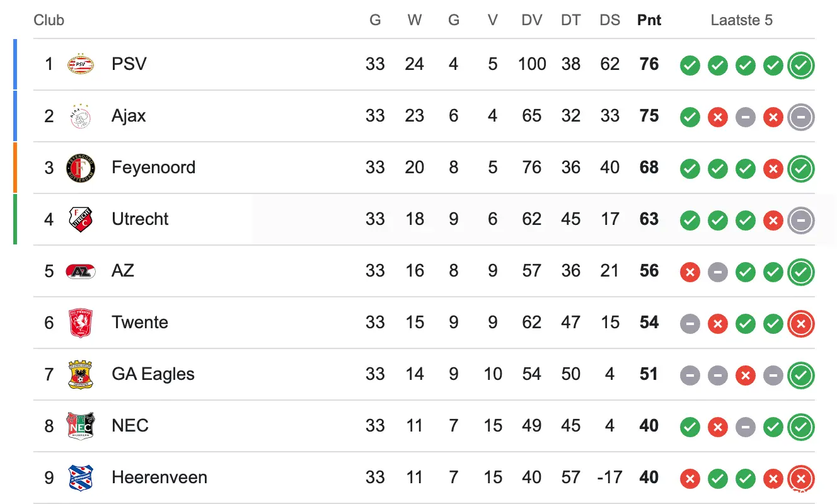Click the GA Eagles badge

click(81, 374)
